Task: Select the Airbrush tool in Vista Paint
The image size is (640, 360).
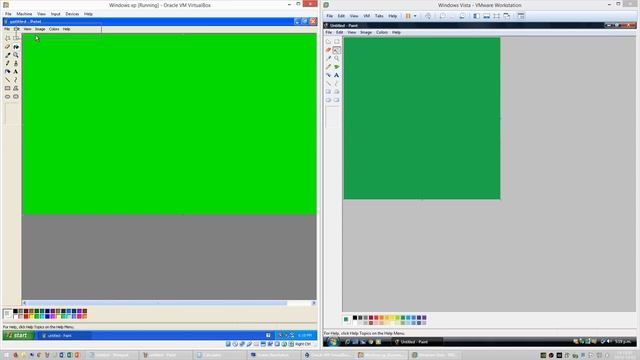Action: 328,75
